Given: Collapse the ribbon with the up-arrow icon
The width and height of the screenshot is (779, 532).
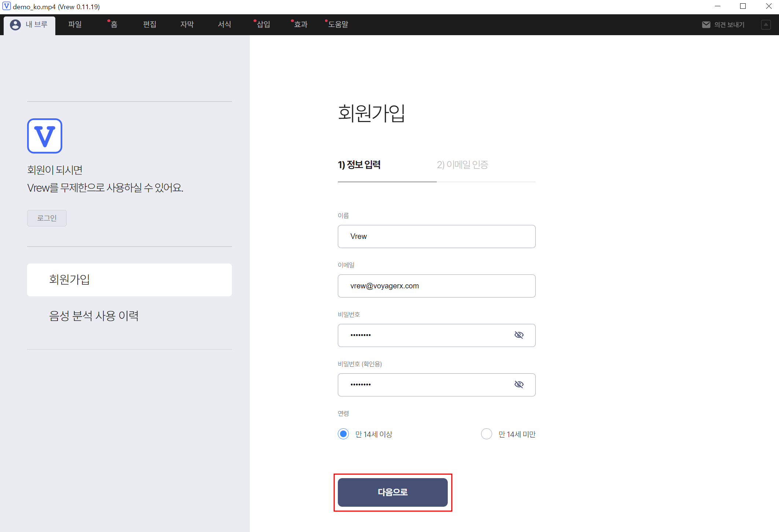Looking at the screenshot, I should coord(766,25).
